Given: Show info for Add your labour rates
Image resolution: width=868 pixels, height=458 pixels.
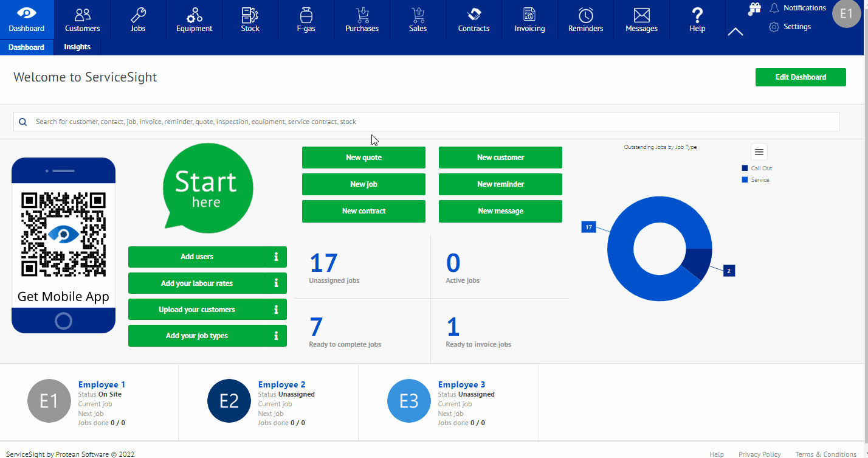Looking at the screenshot, I should coord(276,283).
